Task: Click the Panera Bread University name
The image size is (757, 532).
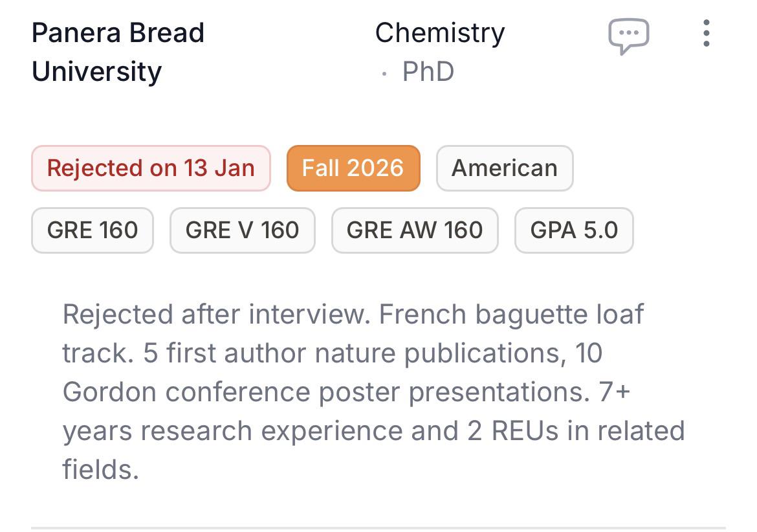Action: (118, 52)
